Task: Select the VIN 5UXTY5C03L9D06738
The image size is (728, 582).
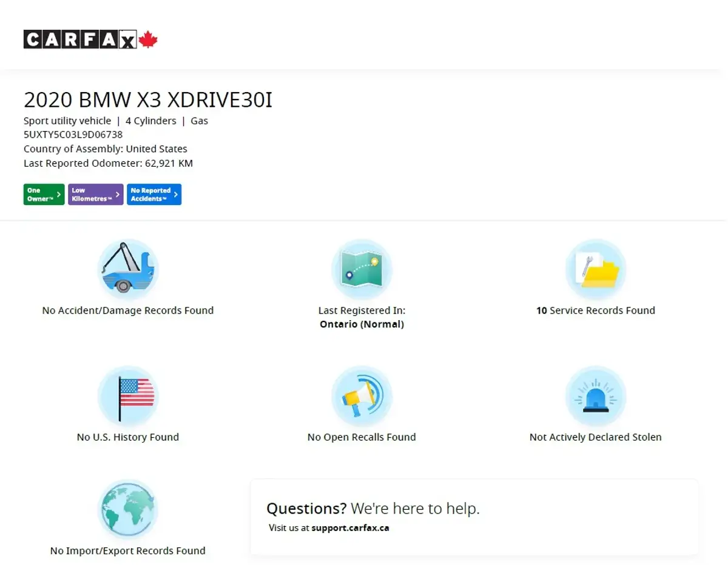Action: click(x=73, y=135)
